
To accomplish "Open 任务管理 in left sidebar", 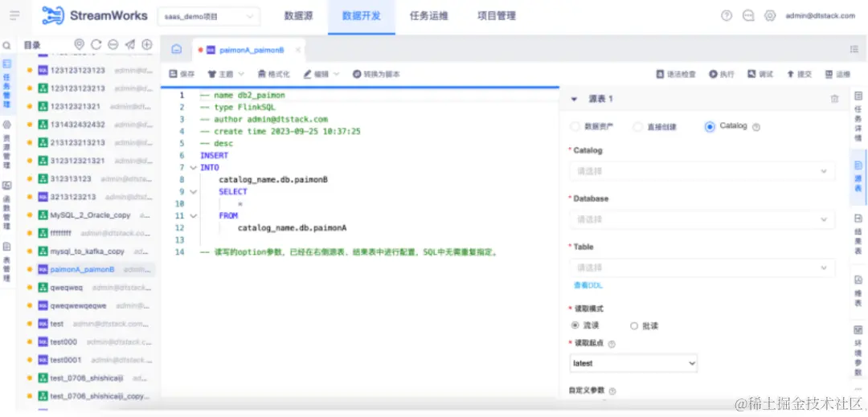I will pos(6,84).
